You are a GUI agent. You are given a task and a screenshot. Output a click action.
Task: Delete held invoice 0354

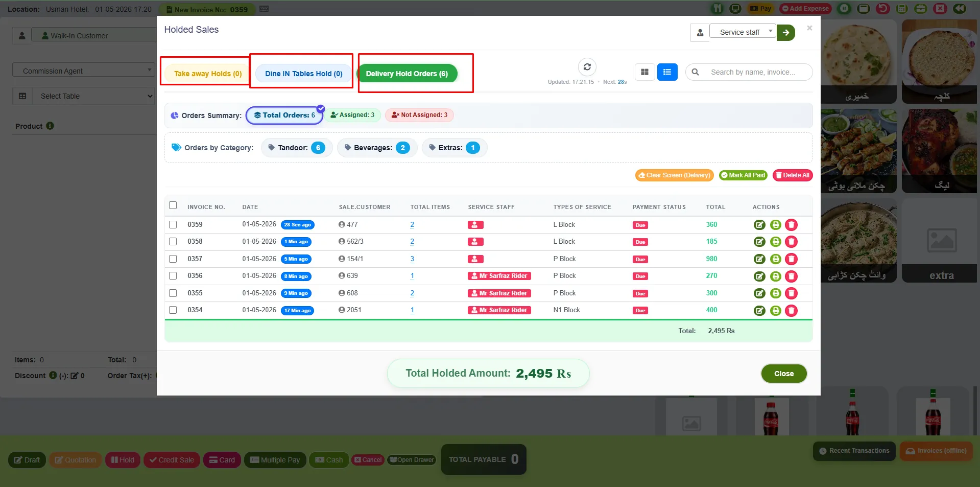791,311
